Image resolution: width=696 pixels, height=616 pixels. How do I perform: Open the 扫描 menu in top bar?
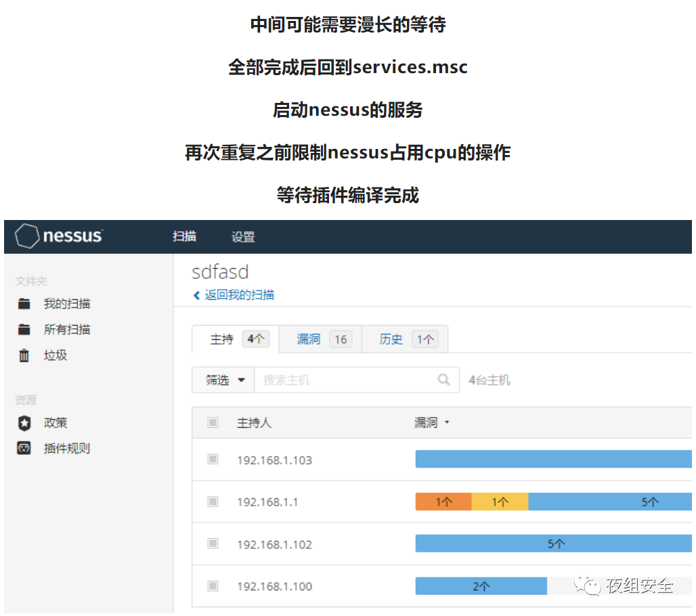click(x=185, y=236)
